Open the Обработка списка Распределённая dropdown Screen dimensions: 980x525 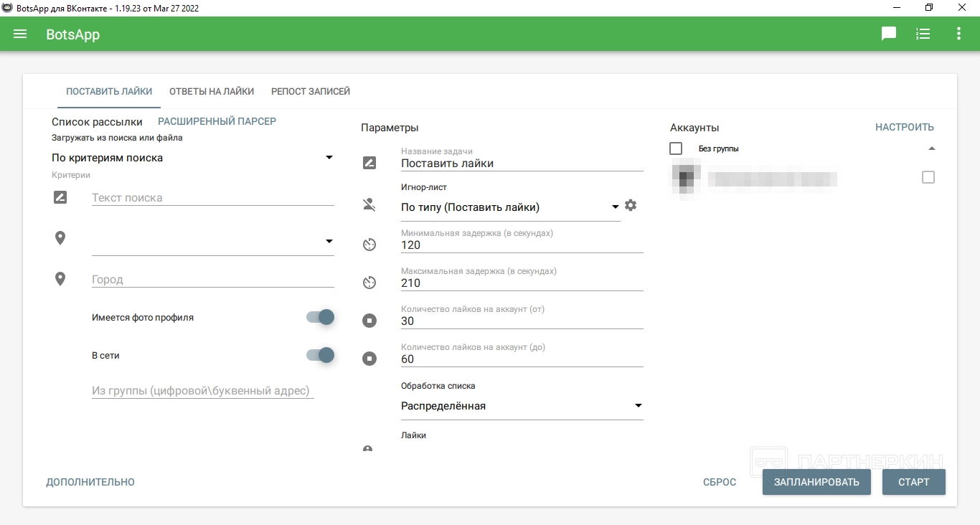point(522,406)
